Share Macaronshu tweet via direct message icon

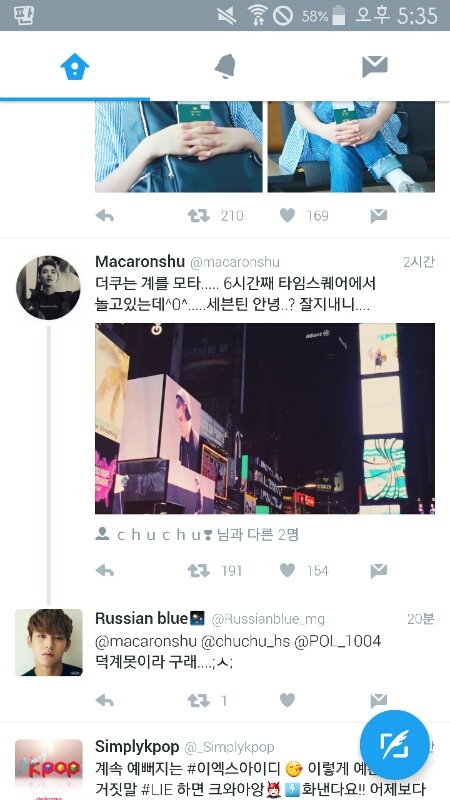coord(379,571)
